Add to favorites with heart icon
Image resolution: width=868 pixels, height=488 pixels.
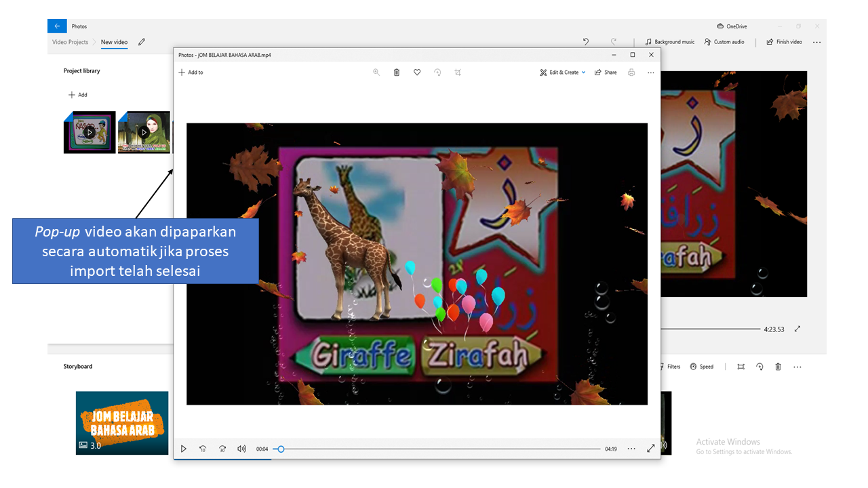417,73
